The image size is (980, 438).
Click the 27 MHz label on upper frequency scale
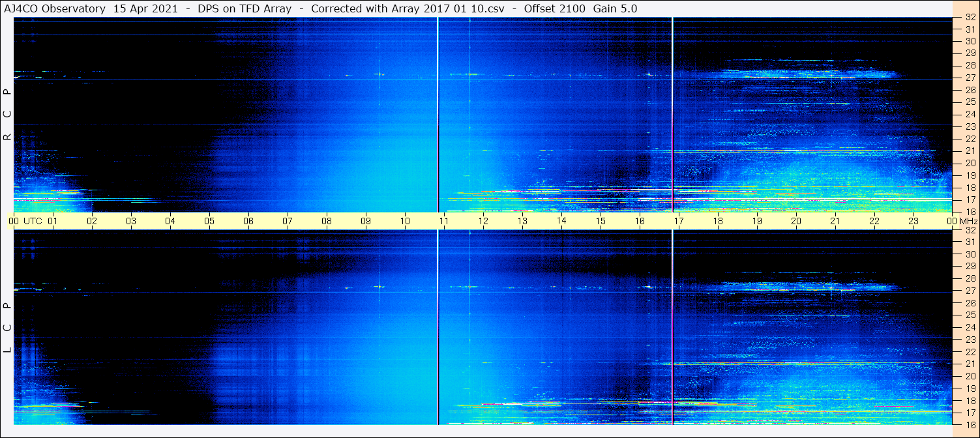[970, 78]
